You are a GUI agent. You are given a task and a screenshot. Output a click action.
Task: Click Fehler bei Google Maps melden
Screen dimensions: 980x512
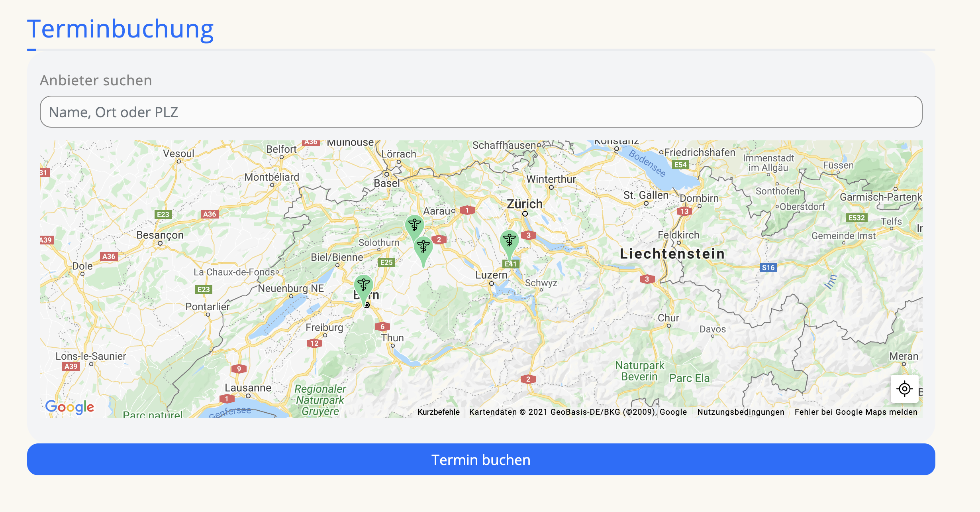click(856, 412)
